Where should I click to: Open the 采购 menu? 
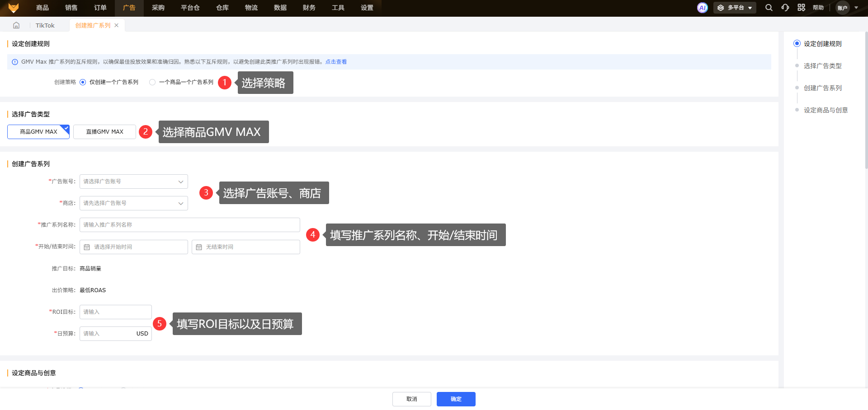point(158,8)
